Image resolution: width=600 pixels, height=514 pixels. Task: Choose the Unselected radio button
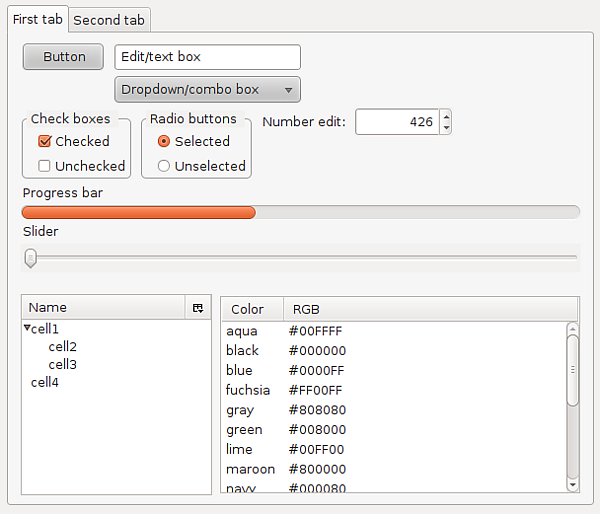164,166
